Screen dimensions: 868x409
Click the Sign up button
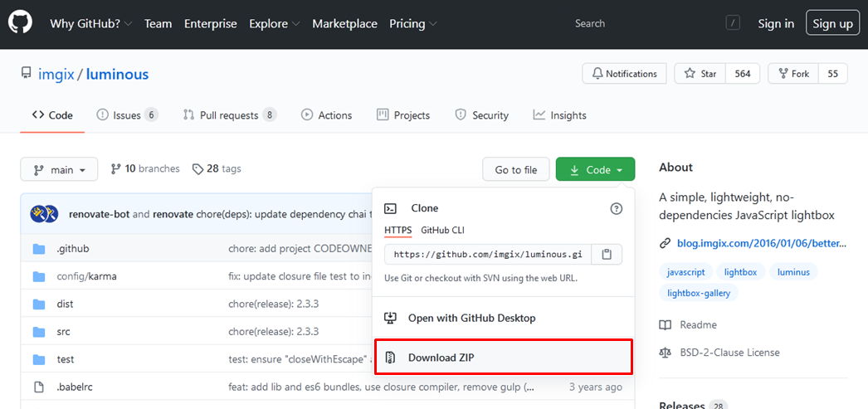click(833, 23)
